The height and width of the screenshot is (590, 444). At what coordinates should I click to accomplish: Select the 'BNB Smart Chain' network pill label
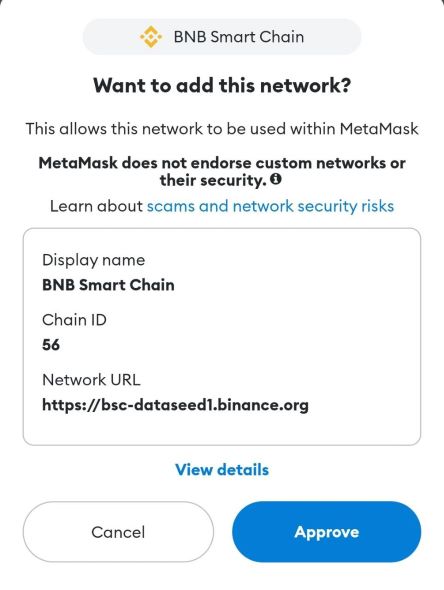coord(239,37)
